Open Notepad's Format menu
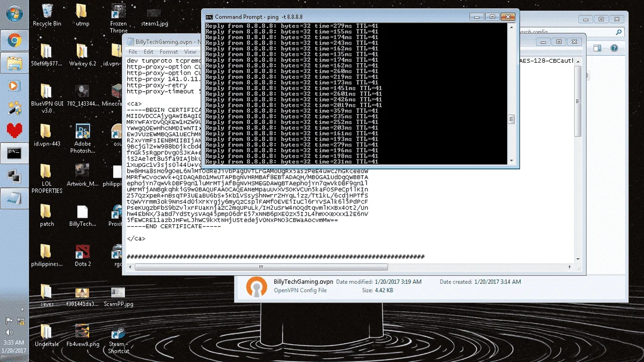 tap(169, 52)
